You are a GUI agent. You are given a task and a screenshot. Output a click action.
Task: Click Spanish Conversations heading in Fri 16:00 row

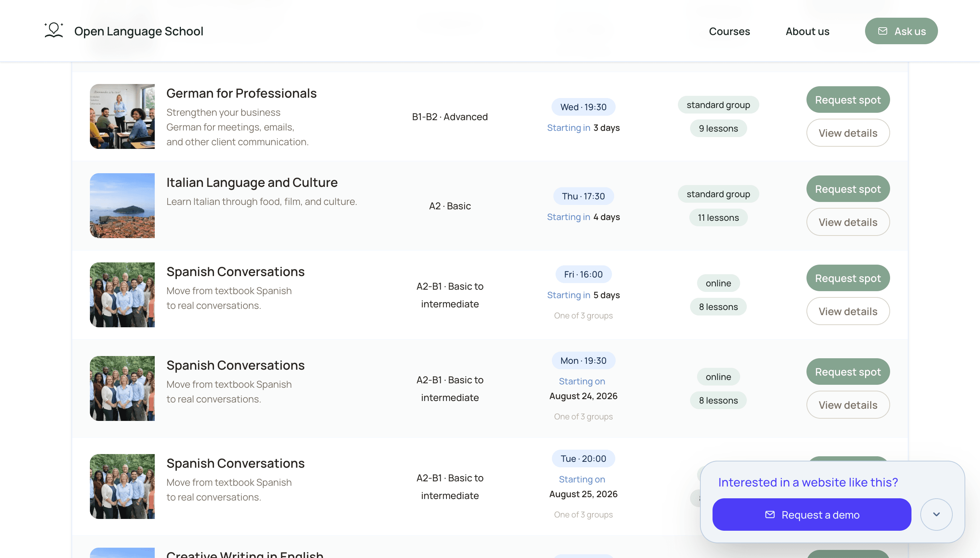tap(235, 272)
